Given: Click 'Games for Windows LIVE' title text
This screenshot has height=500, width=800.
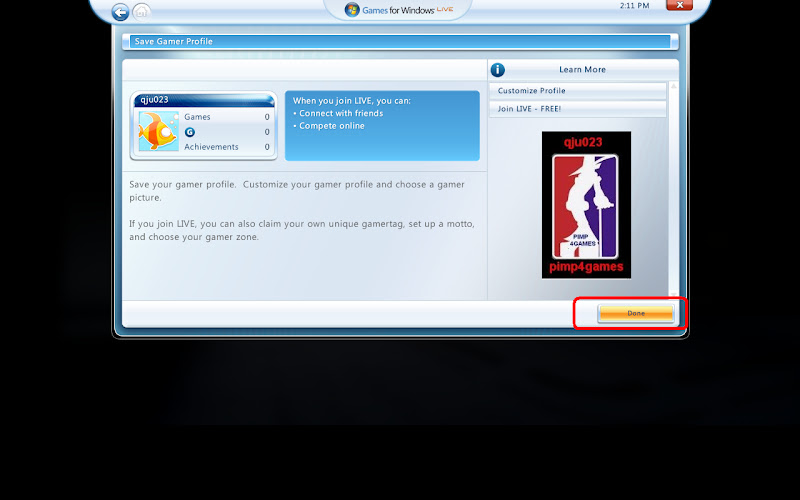Looking at the screenshot, I should coord(408,10).
